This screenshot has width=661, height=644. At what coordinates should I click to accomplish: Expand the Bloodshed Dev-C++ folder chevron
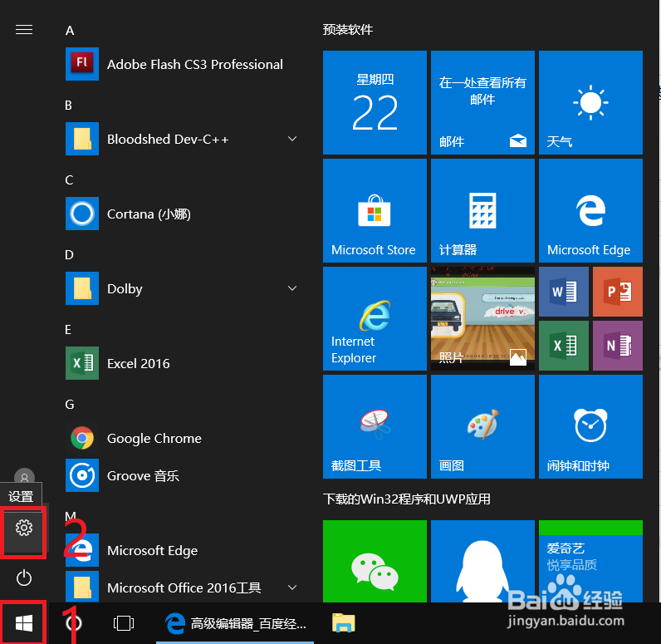coord(292,139)
